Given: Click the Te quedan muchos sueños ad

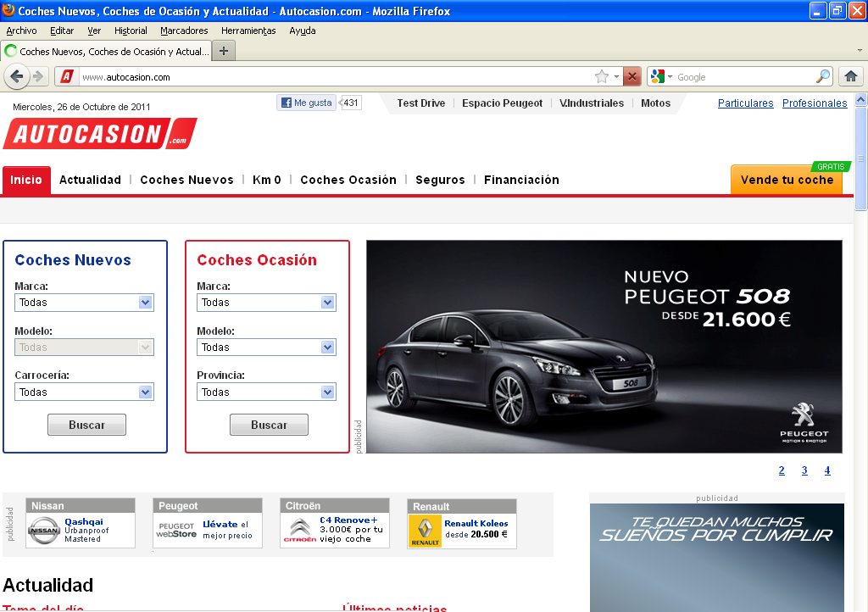Looking at the screenshot, I should tap(717, 557).
